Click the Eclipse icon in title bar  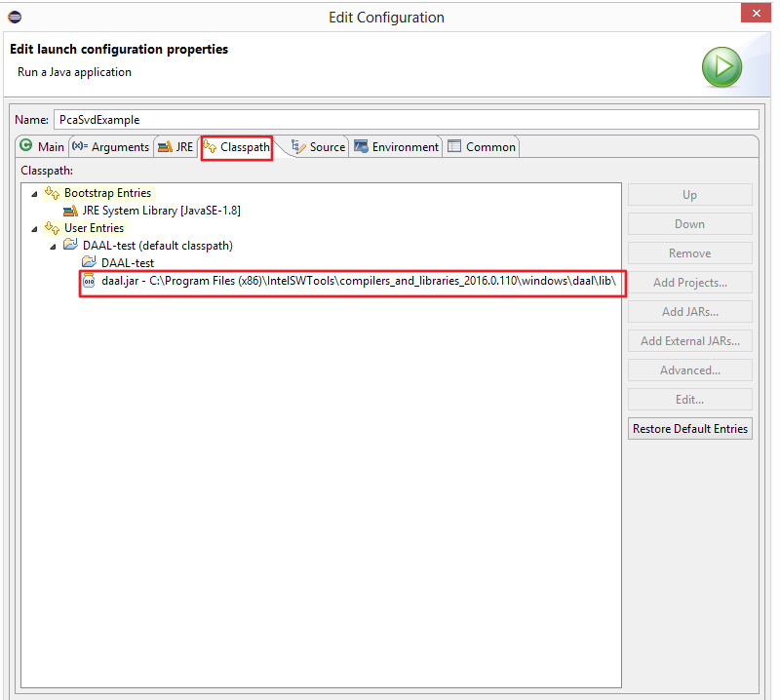point(14,17)
